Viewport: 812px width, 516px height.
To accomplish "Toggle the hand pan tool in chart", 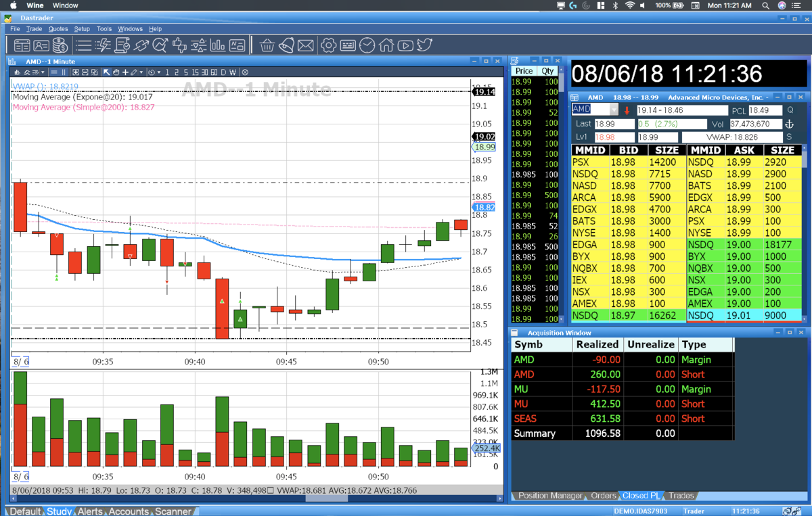I will coord(116,72).
